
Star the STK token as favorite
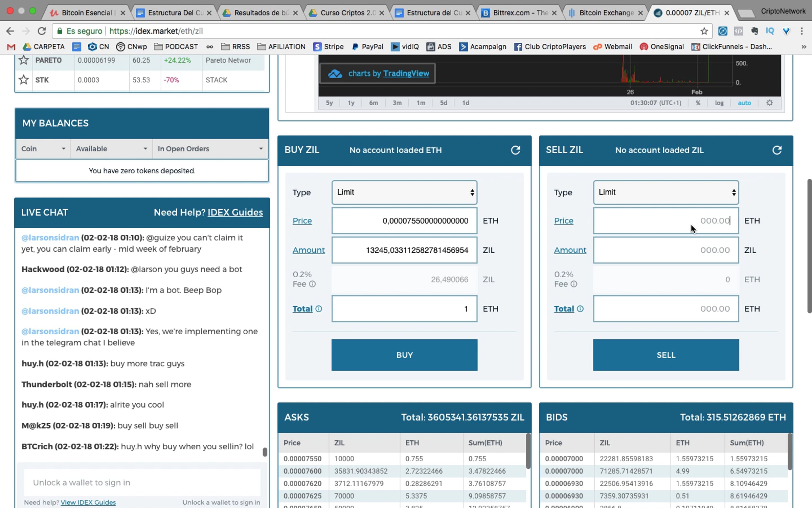coord(23,80)
